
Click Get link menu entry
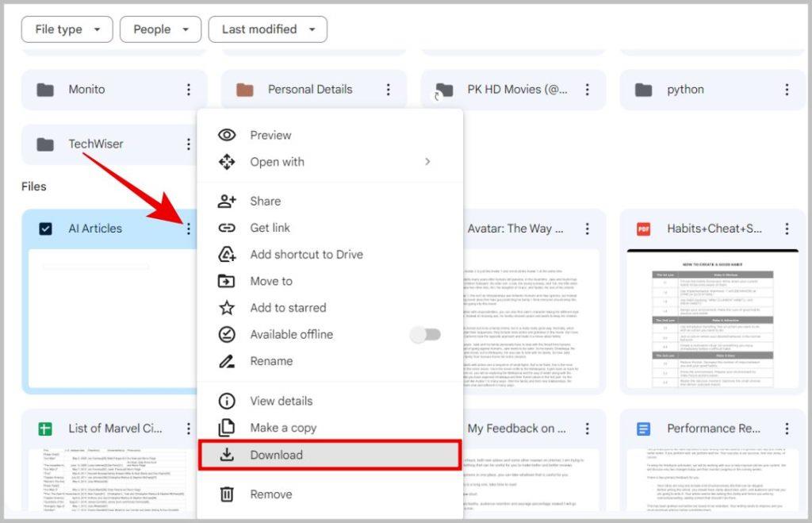pos(330,228)
